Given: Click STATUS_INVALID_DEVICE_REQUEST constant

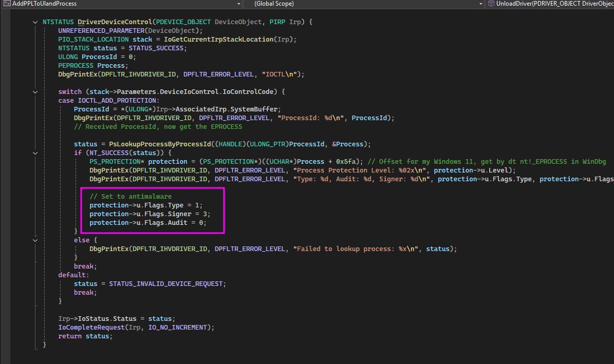Looking at the screenshot, I should (165, 284).
